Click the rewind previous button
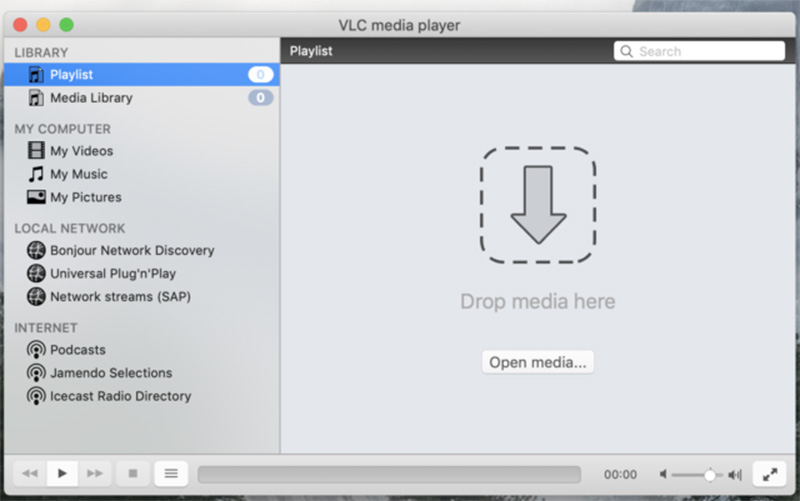 coord(30,473)
